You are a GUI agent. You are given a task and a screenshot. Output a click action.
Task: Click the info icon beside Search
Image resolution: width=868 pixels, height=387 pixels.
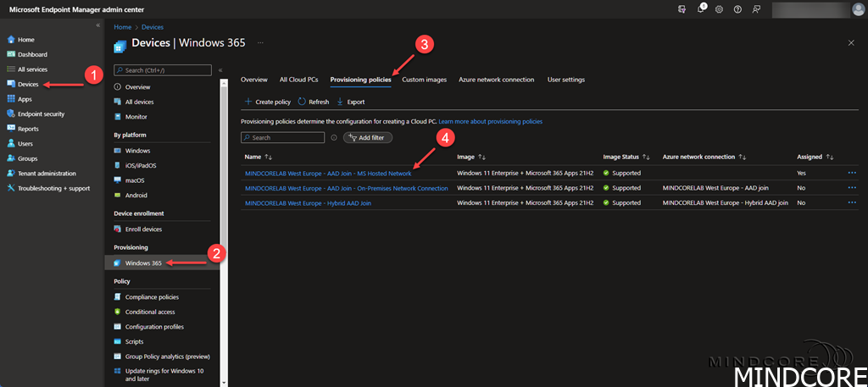pos(334,137)
